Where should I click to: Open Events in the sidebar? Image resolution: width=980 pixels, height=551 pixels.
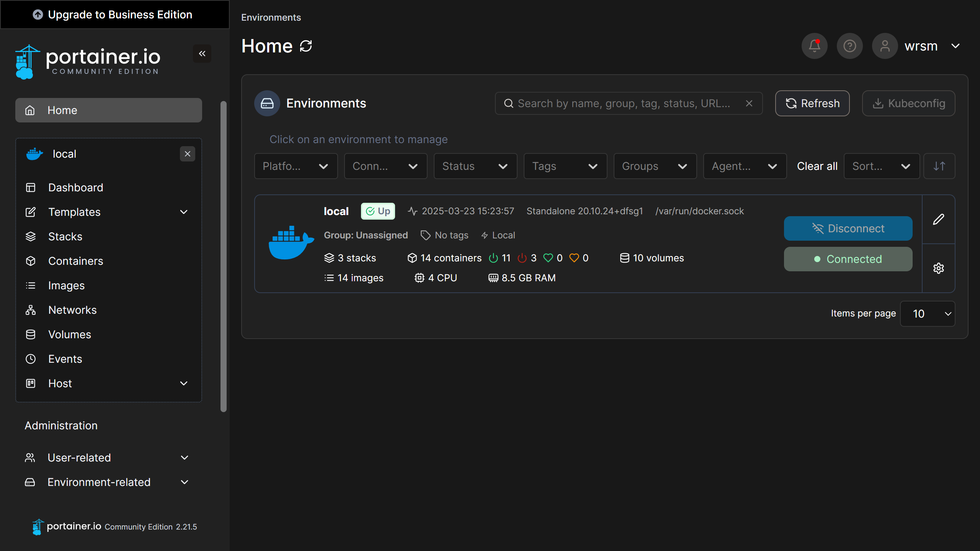(x=109, y=359)
